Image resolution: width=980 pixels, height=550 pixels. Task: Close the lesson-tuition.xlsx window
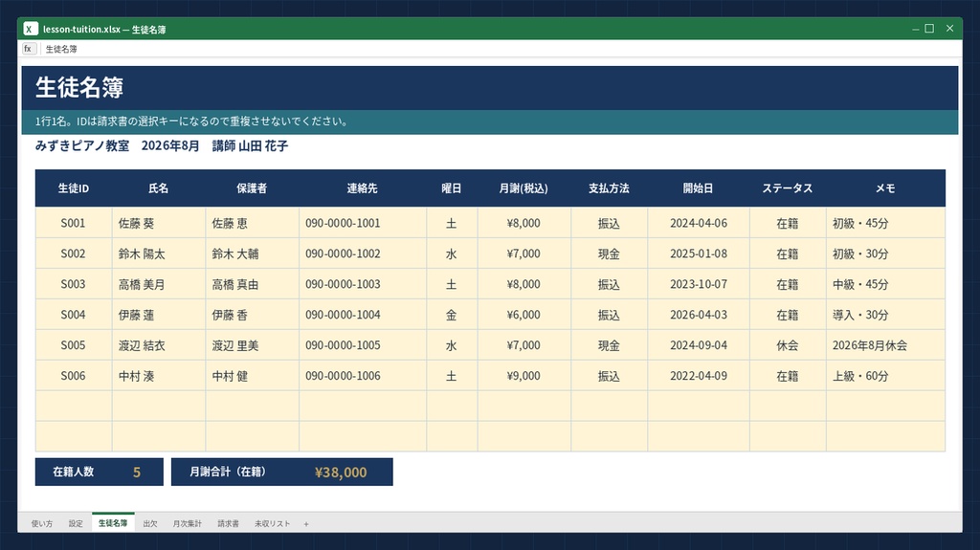(949, 29)
